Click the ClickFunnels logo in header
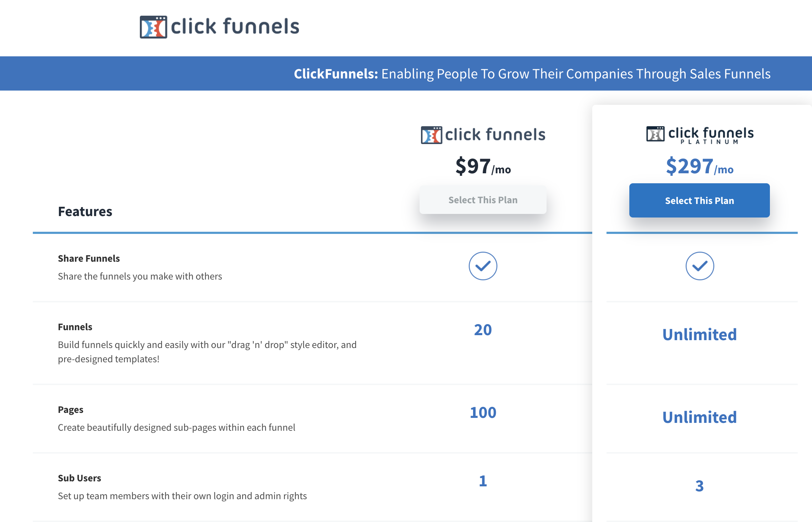Viewport: 812px width, 522px height. coord(219,27)
